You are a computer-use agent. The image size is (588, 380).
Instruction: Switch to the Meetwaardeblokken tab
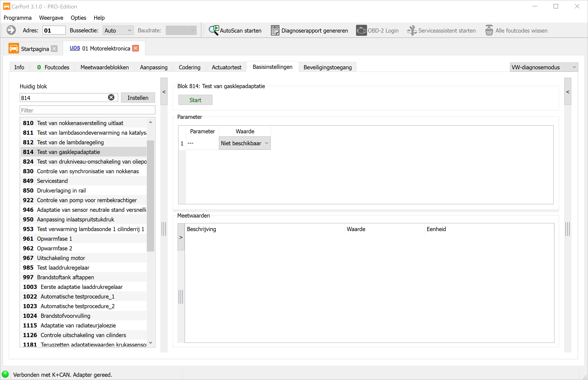105,67
